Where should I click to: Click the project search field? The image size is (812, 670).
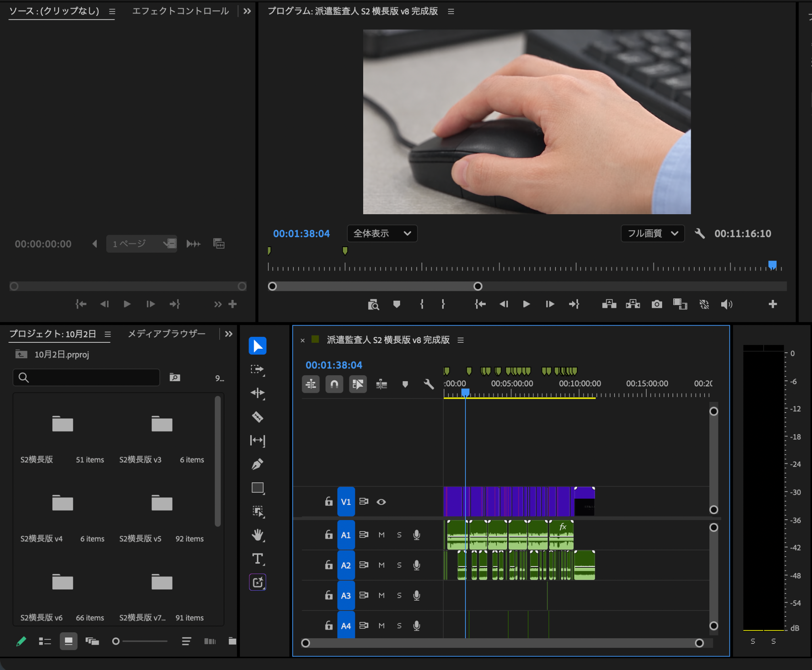pyautogui.click(x=86, y=377)
